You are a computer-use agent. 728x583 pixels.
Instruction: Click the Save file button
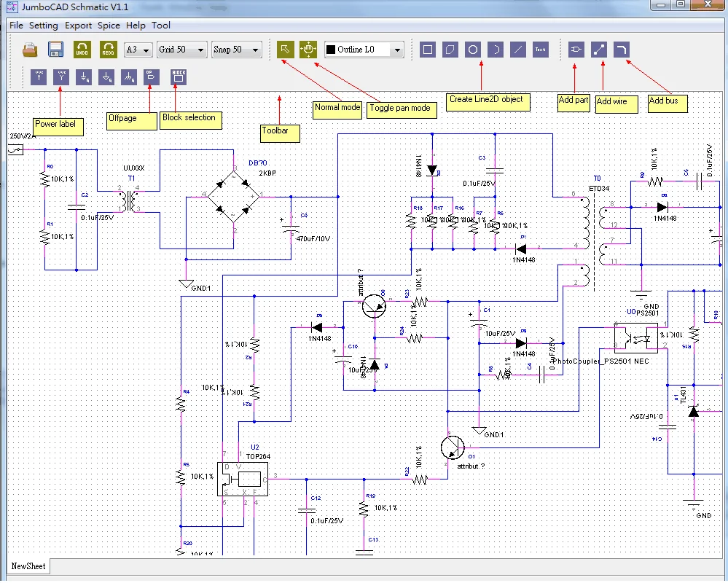click(55, 49)
